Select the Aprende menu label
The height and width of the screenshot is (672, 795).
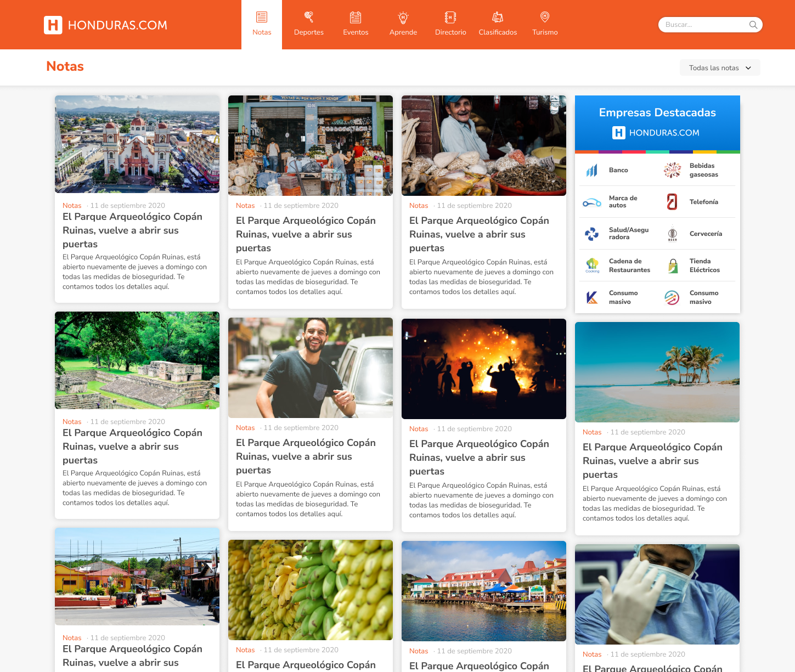[403, 32]
